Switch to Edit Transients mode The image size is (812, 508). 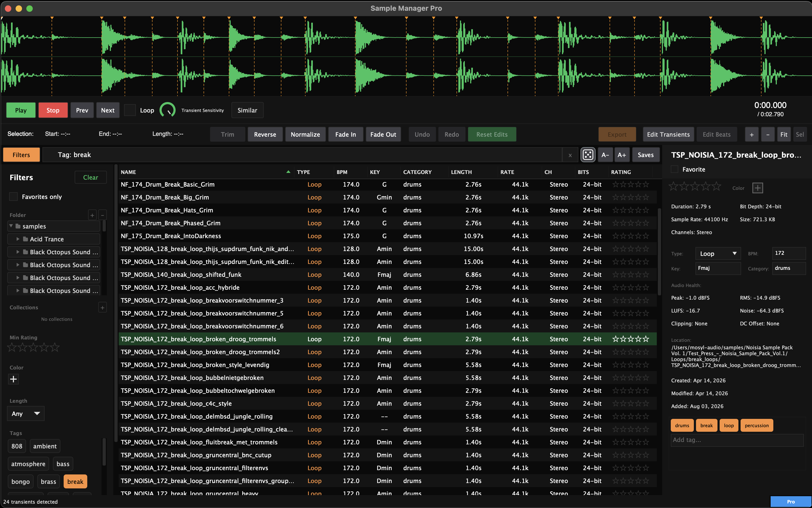[668, 135]
